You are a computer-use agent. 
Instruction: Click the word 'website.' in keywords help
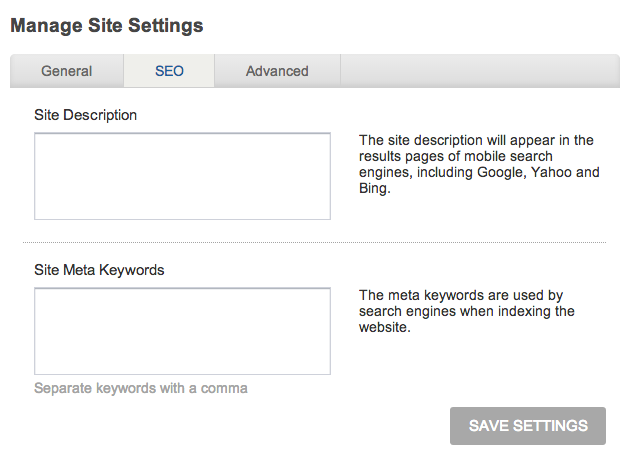click(384, 327)
